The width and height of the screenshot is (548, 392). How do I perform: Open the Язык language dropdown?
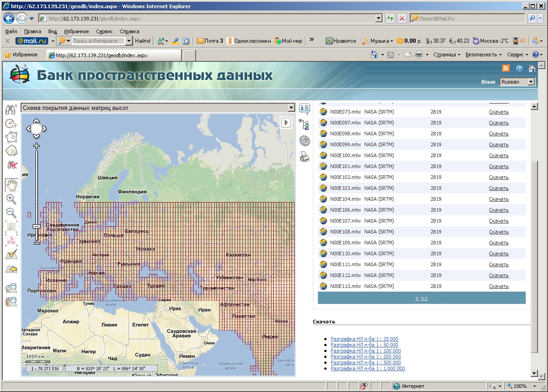tap(518, 82)
